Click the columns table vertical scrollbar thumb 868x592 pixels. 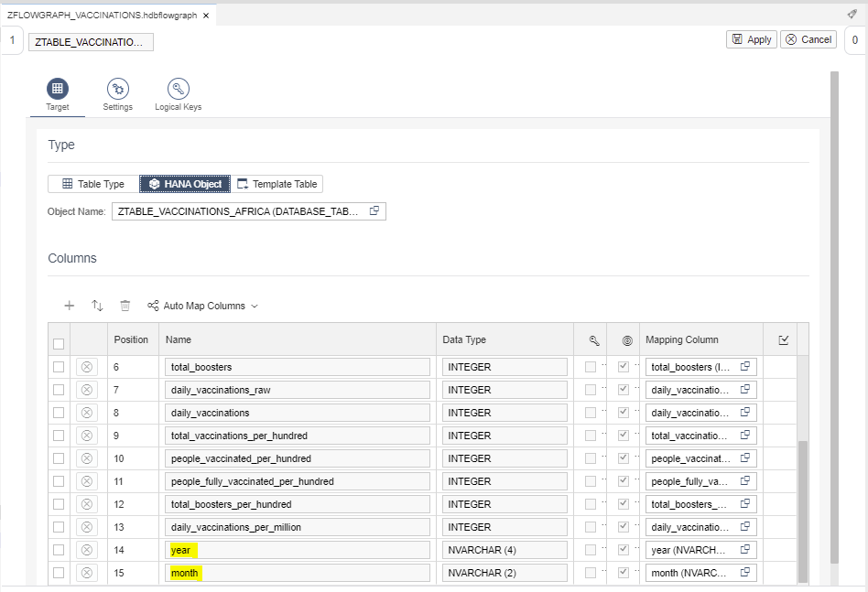pyautogui.click(x=803, y=511)
